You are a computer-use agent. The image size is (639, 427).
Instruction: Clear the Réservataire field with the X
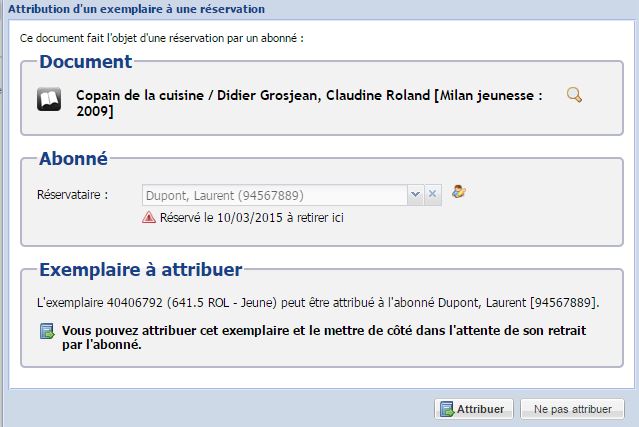click(433, 194)
